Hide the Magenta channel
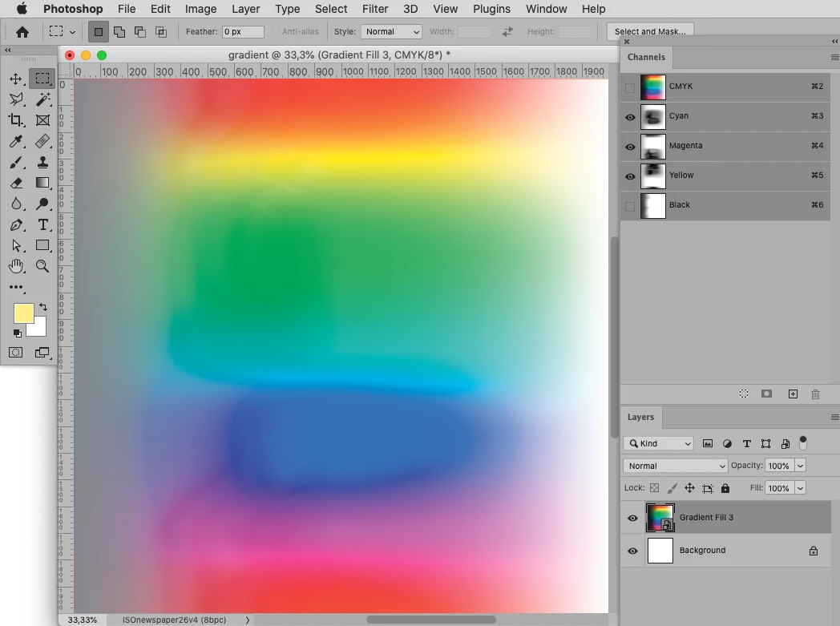Screen dimensions: 840x626 coord(630,147)
